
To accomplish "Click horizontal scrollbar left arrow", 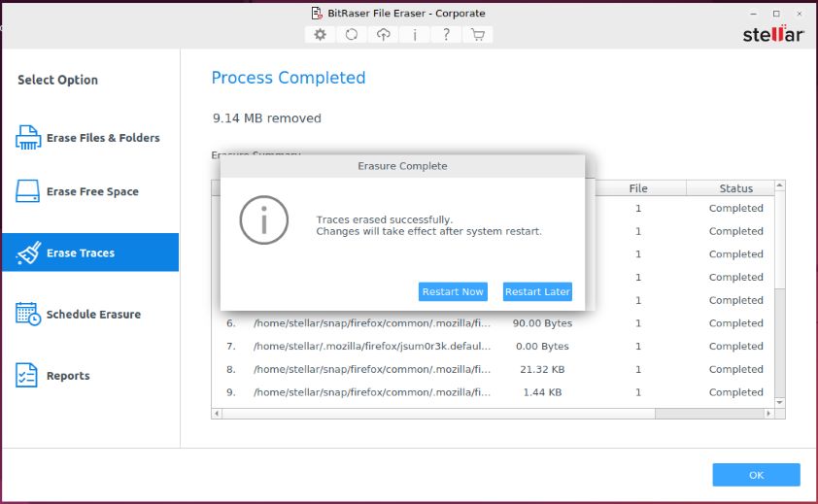I will pyautogui.click(x=217, y=414).
